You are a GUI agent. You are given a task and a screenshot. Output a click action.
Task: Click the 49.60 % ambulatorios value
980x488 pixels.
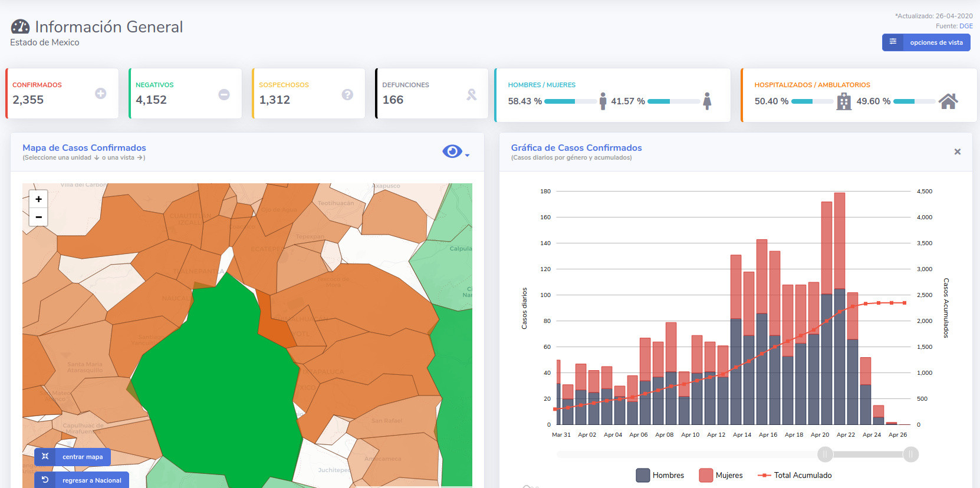click(x=873, y=101)
